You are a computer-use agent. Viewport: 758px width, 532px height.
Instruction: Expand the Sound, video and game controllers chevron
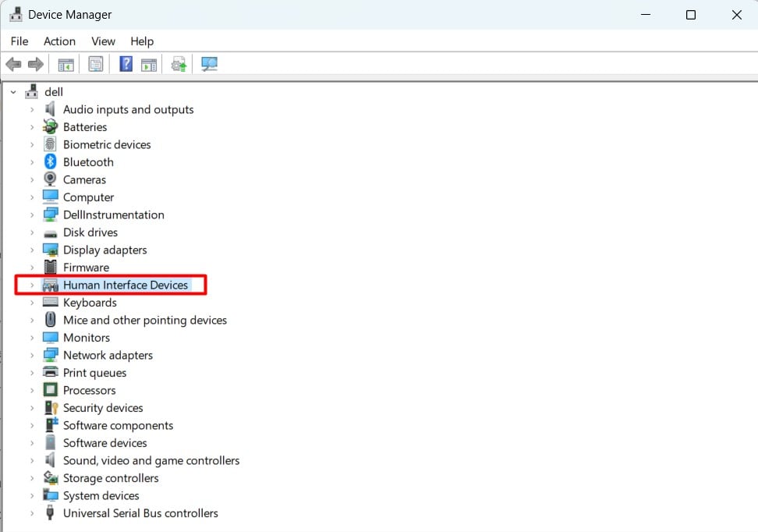point(32,460)
